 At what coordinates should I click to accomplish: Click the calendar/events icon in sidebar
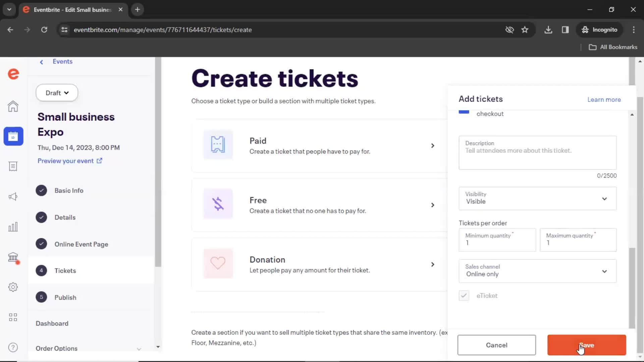tap(13, 136)
